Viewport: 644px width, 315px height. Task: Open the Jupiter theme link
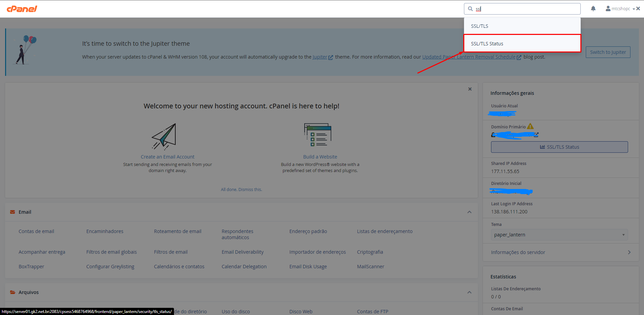(323, 57)
